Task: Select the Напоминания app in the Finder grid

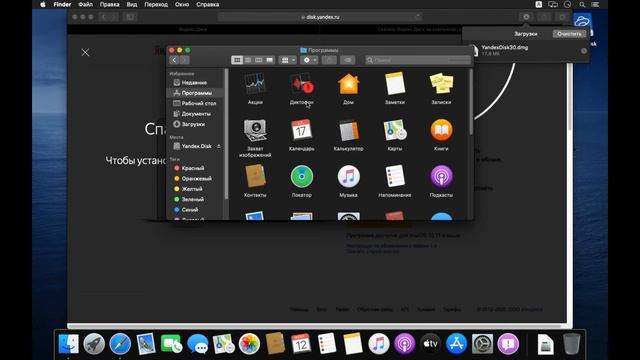Action: pos(395,176)
